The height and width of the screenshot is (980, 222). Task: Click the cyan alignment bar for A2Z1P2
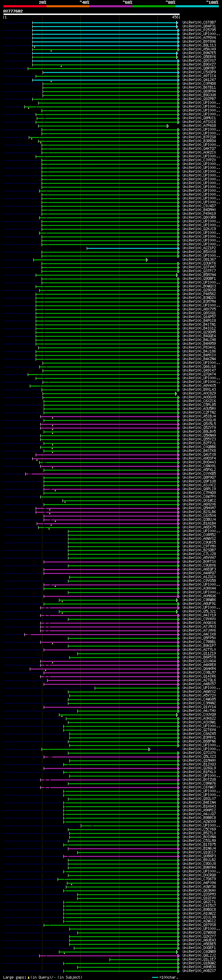coord(133,249)
